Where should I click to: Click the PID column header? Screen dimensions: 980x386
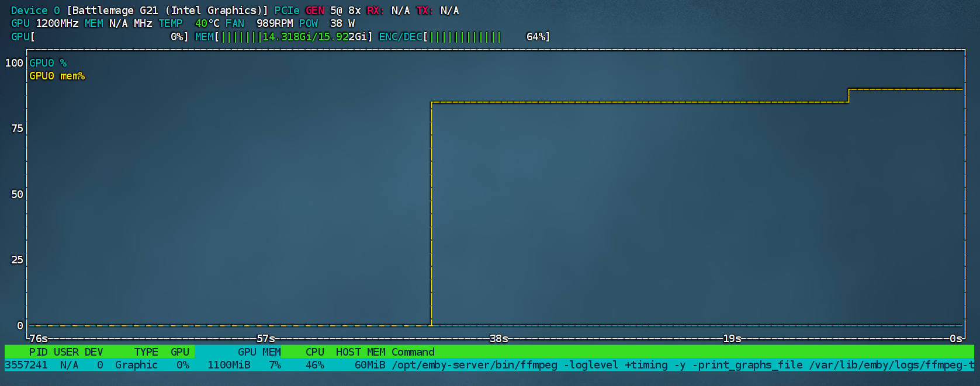tap(38, 352)
